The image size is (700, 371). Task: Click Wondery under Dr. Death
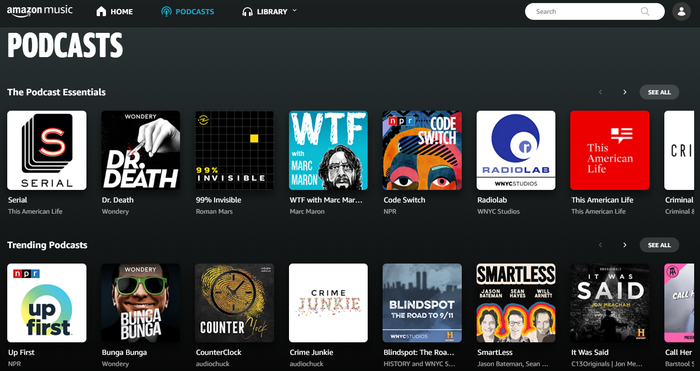click(115, 212)
